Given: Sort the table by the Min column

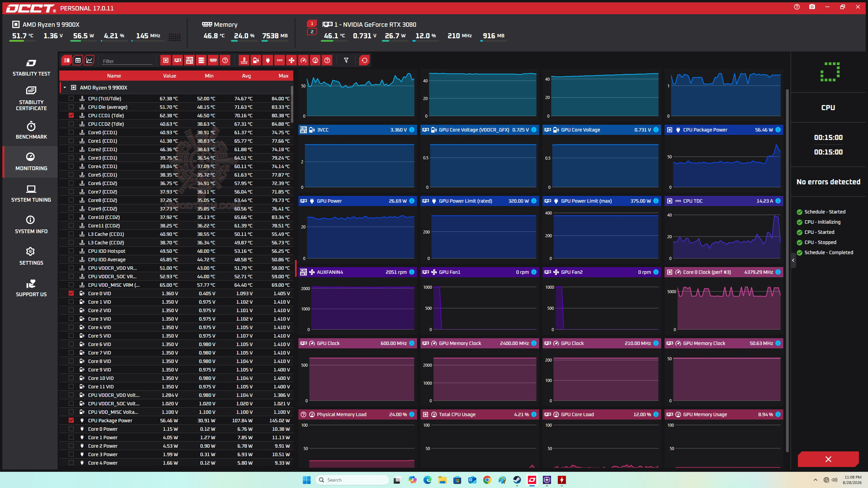Looking at the screenshot, I should (209, 76).
